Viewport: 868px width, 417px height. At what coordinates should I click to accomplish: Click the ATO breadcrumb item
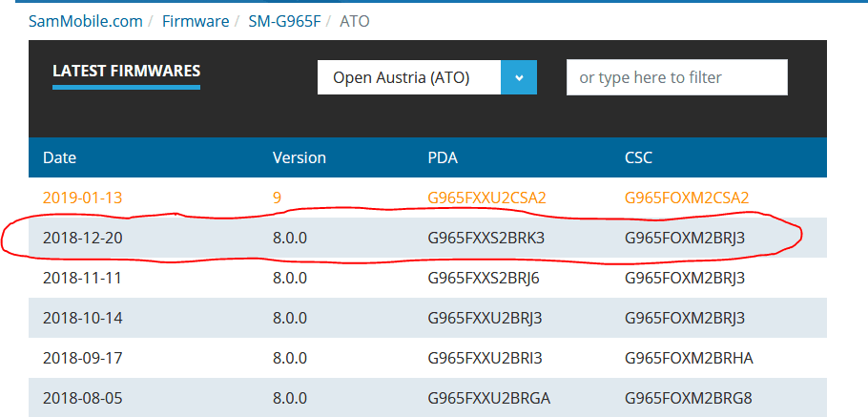pyautogui.click(x=354, y=22)
